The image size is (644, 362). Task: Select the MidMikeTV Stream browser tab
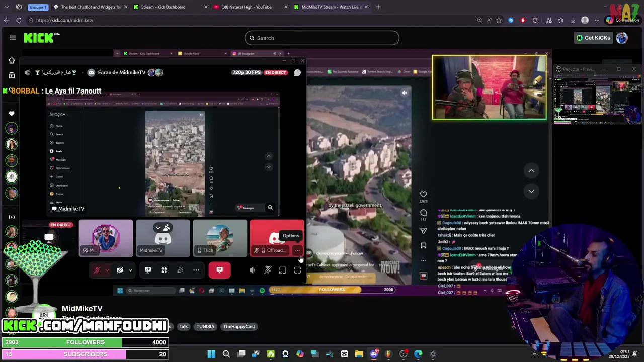pos(331,7)
